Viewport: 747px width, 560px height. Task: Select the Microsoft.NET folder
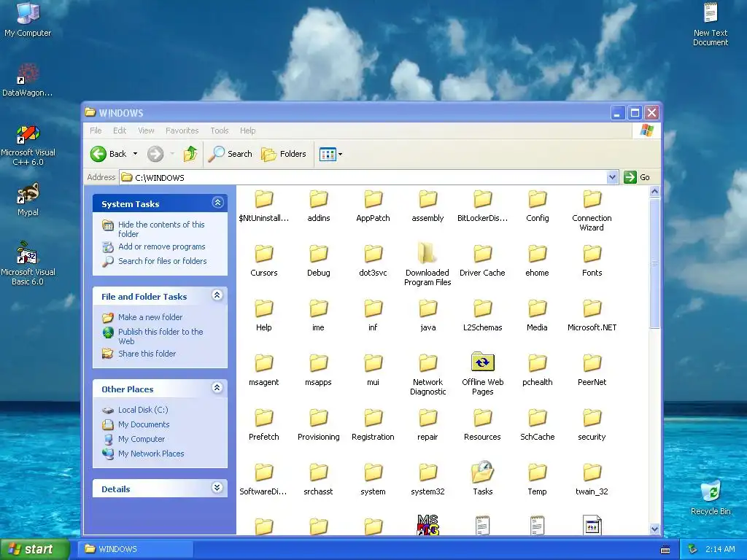tap(592, 315)
